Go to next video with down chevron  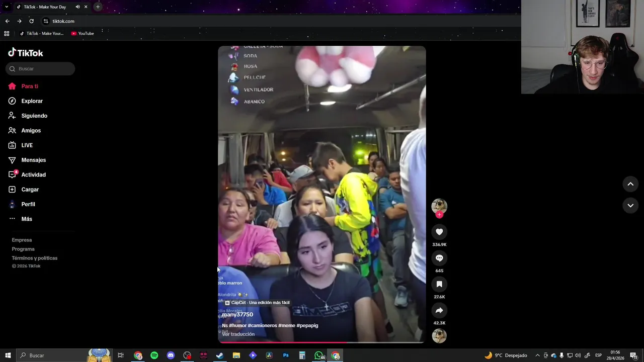(630, 205)
